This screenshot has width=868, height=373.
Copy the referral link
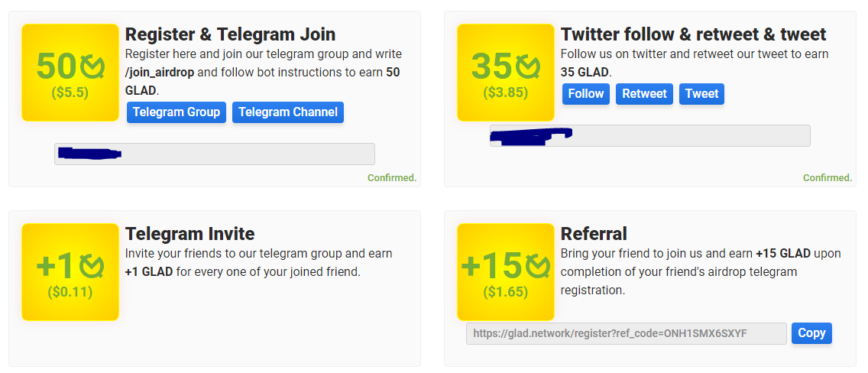point(811,333)
